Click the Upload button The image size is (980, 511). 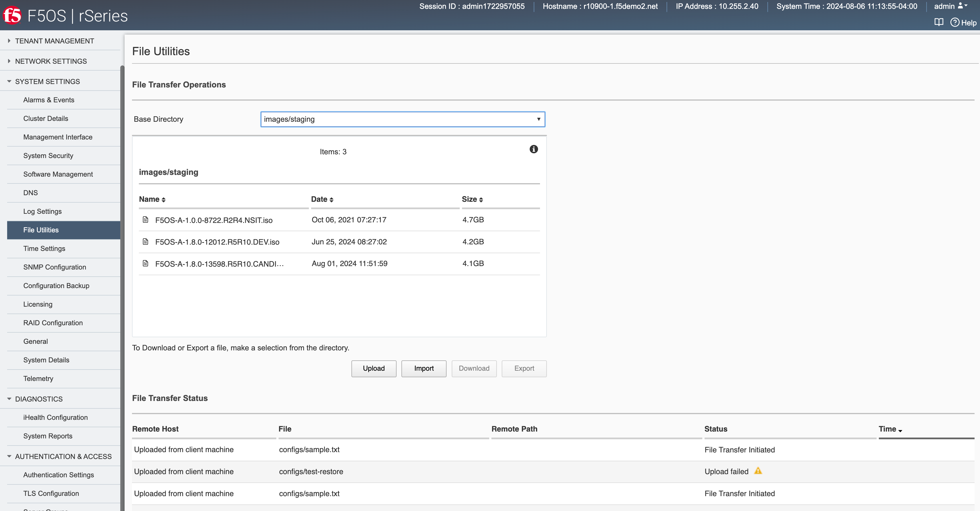[x=374, y=368]
